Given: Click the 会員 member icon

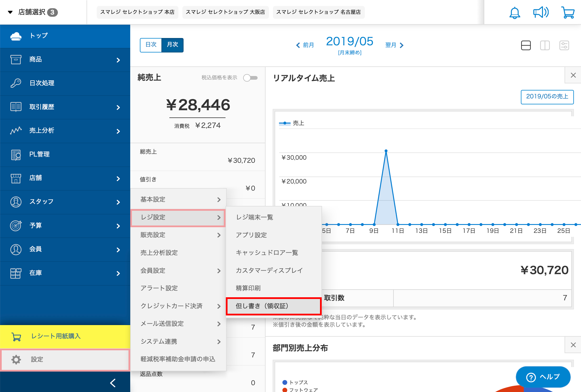Looking at the screenshot, I should pyautogui.click(x=16, y=249).
